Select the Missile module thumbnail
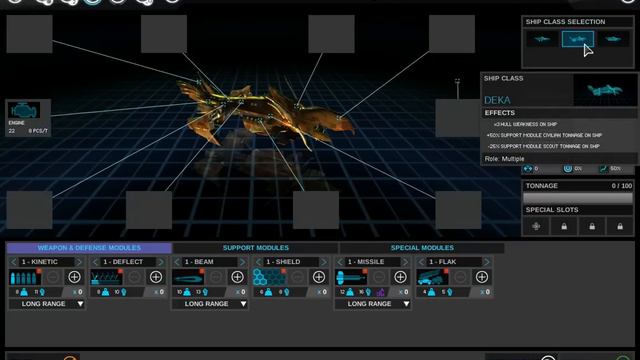The image size is (640, 360). click(x=351, y=277)
